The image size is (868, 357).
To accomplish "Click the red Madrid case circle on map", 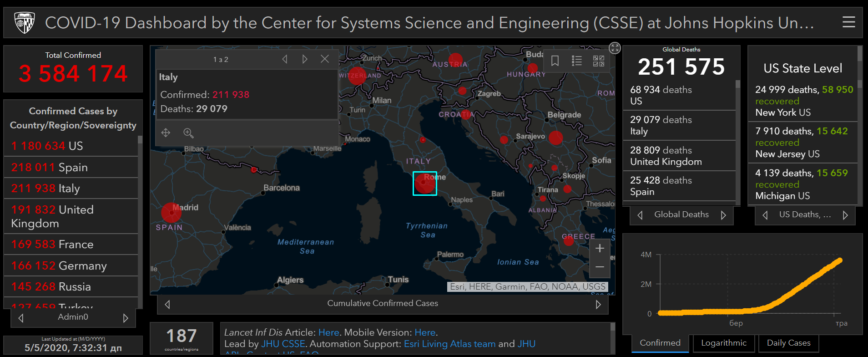I will (x=171, y=213).
